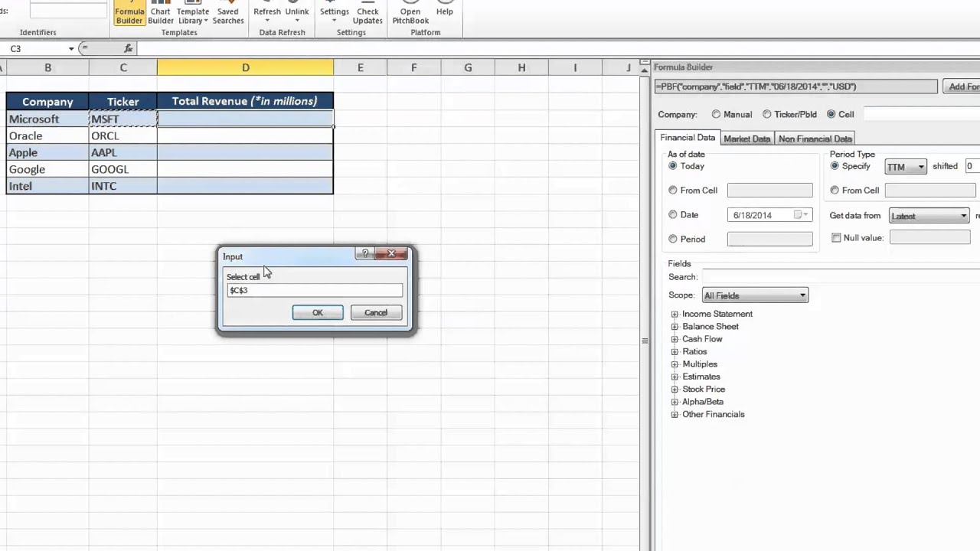
Task: Open the calendar picker for Date field
Action: pos(801,215)
